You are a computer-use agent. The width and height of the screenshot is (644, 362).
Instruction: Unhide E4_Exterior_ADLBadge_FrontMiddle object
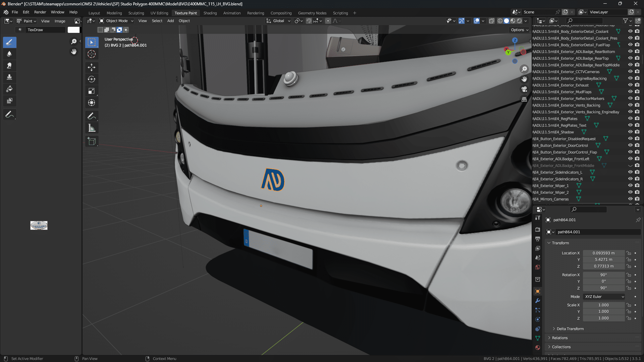pos(630,165)
